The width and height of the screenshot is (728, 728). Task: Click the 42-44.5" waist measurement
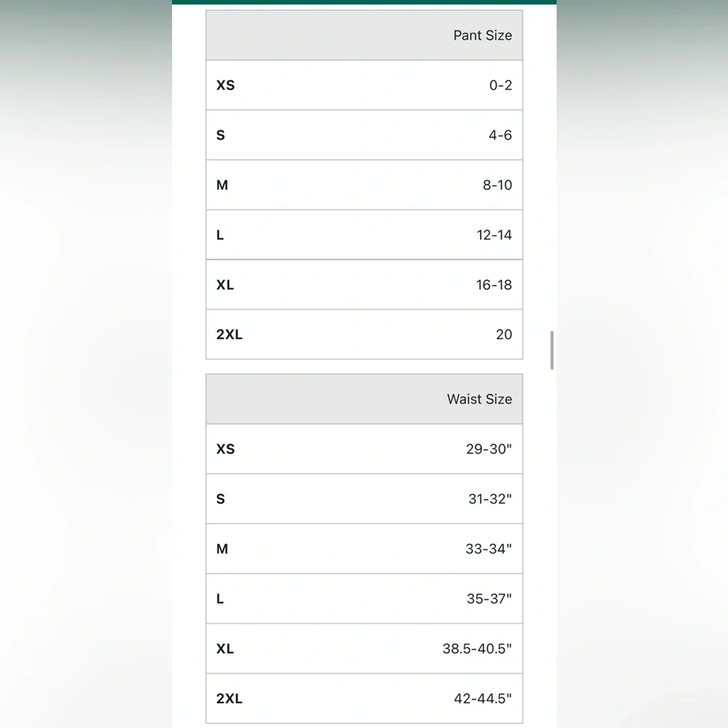coord(483,698)
